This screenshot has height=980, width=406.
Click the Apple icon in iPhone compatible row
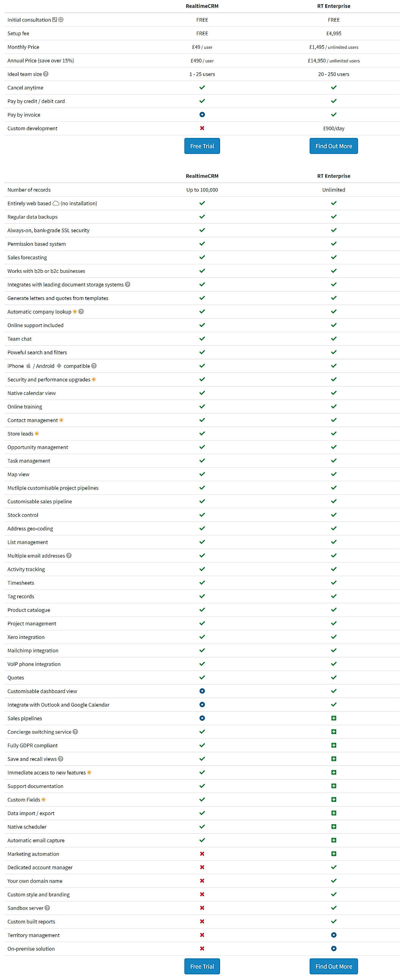28,366
